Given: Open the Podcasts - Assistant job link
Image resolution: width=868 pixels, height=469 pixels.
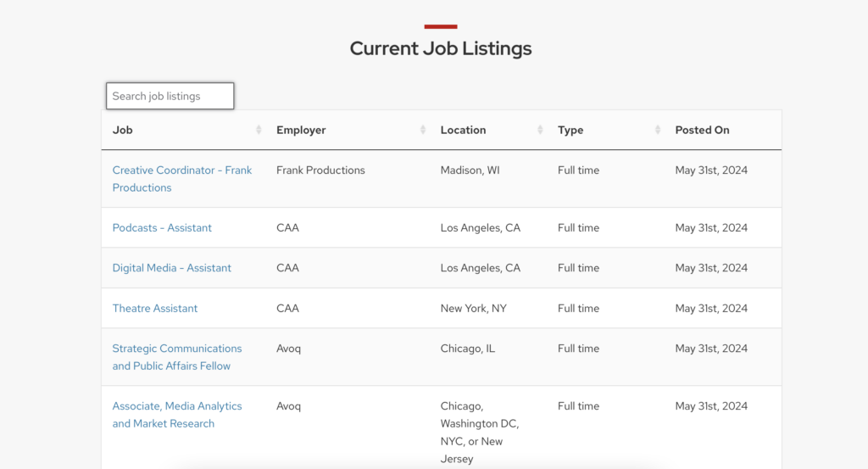Looking at the screenshot, I should pyautogui.click(x=162, y=228).
